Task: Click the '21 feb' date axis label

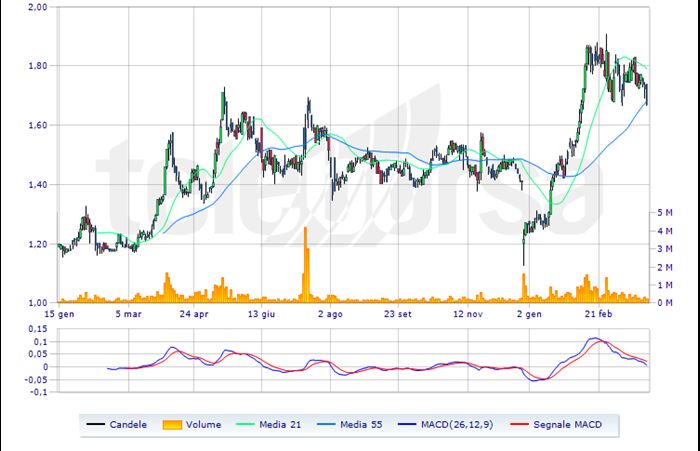Action: pyautogui.click(x=599, y=312)
